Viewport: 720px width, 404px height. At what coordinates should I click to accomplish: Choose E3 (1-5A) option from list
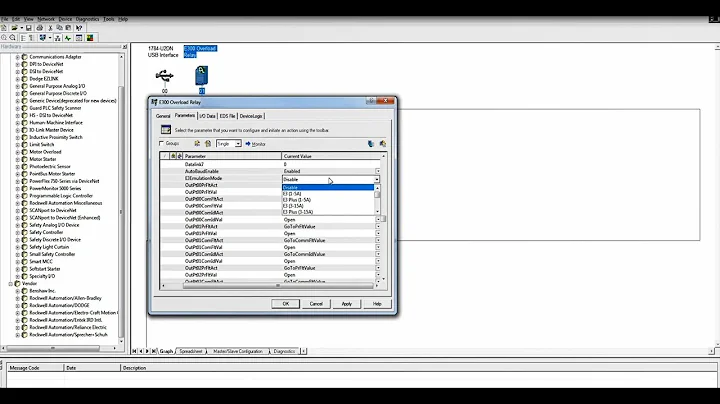tap(292, 194)
